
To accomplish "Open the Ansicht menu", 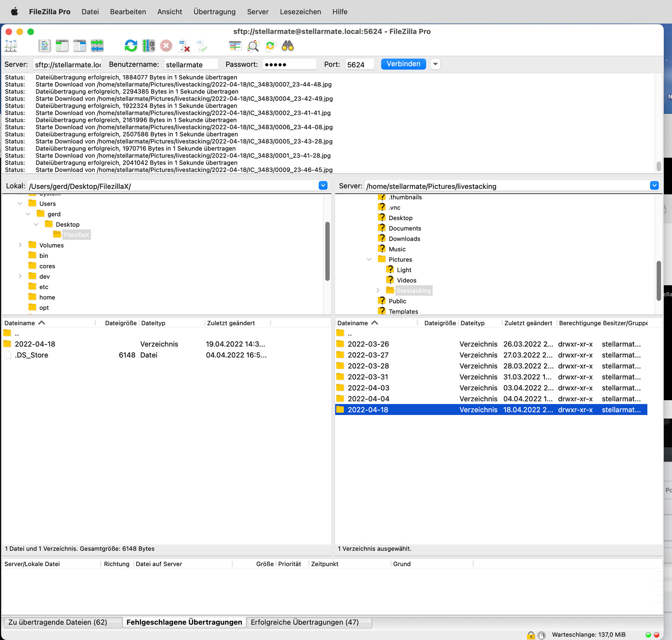I will (170, 12).
